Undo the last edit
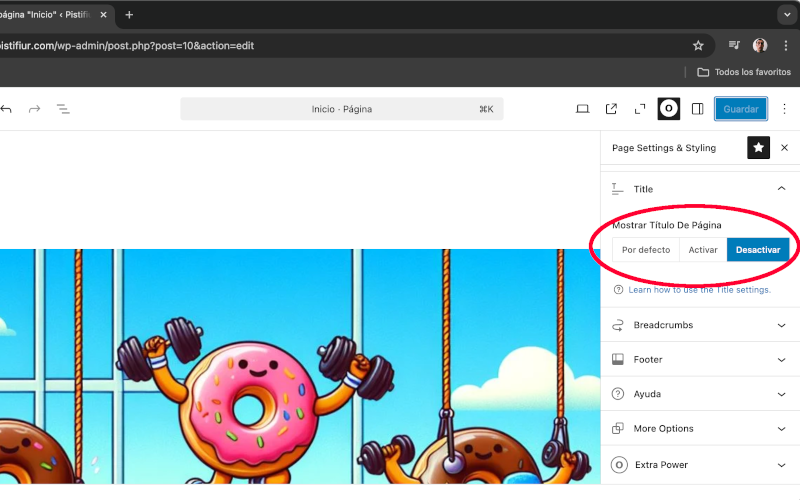This screenshot has width=800, height=500. 6,109
